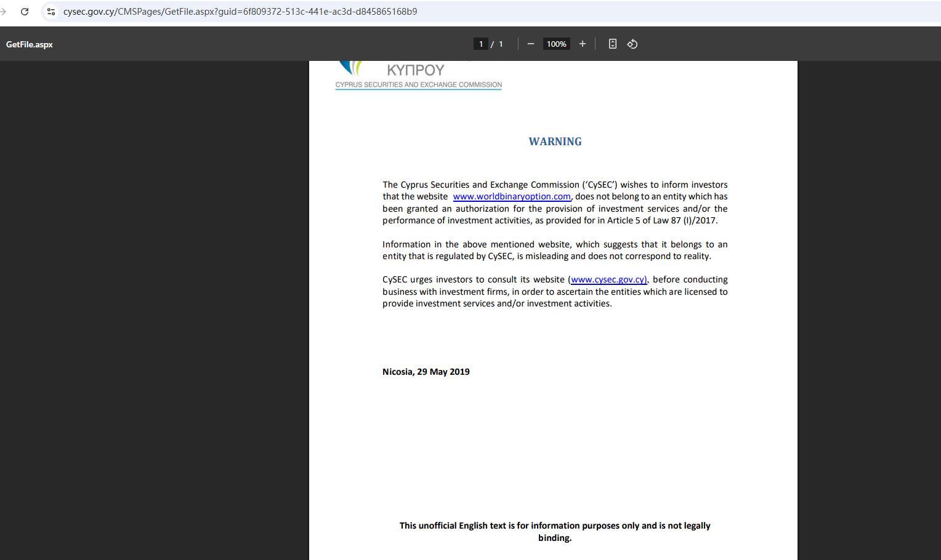Click the Cyprus Securities and Exchange Commission logo text
The width and height of the screenshot is (941, 560).
tap(418, 84)
